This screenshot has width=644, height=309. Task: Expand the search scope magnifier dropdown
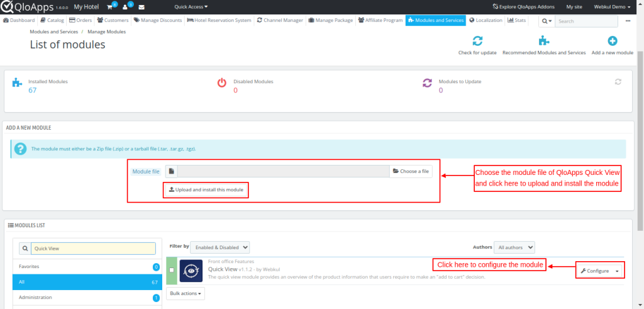click(x=547, y=21)
